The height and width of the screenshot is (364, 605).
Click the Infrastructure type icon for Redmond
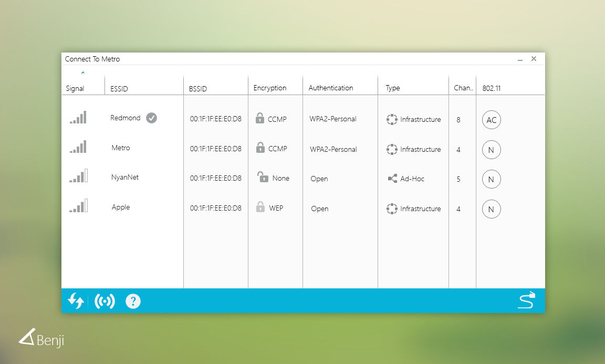point(392,119)
